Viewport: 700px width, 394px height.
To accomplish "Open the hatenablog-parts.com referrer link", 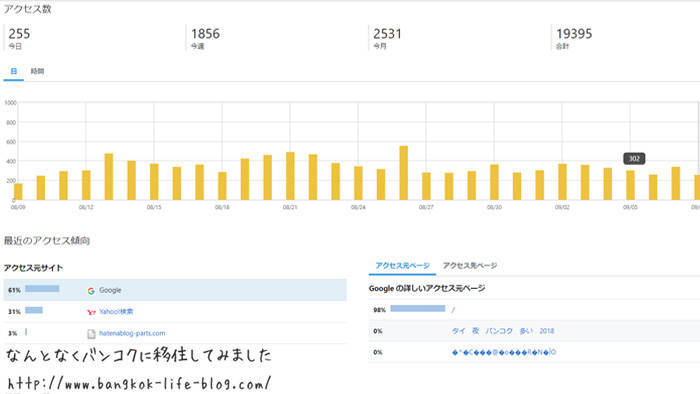I will coord(132,333).
